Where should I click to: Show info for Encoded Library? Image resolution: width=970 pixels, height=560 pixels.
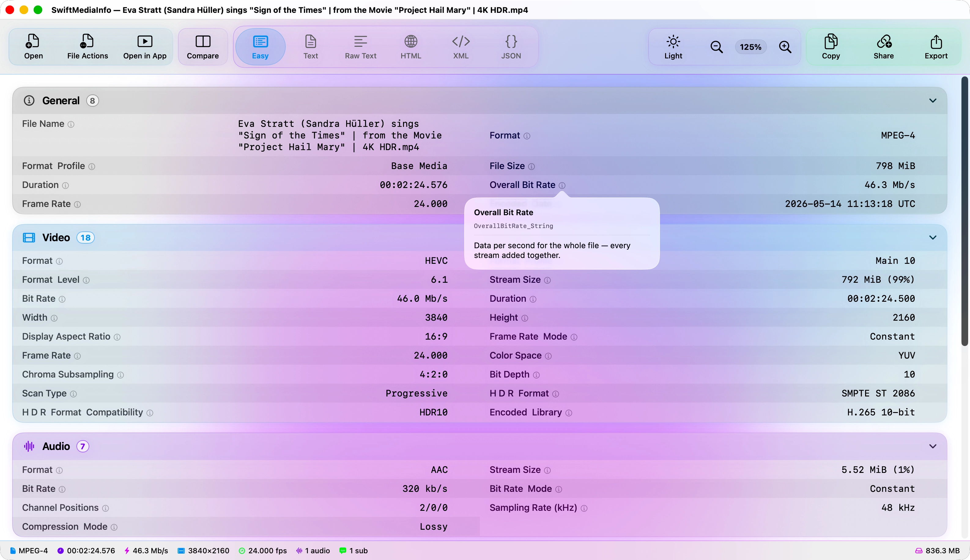568,413
